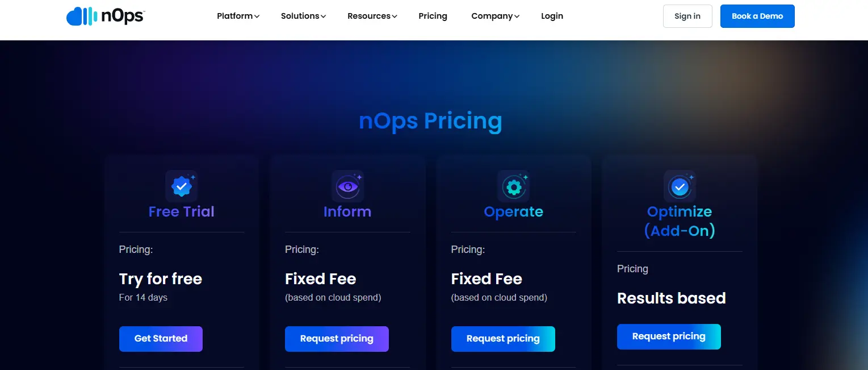Click the Operate gear icon
Screen dimensions: 868x370
[x=513, y=186]
